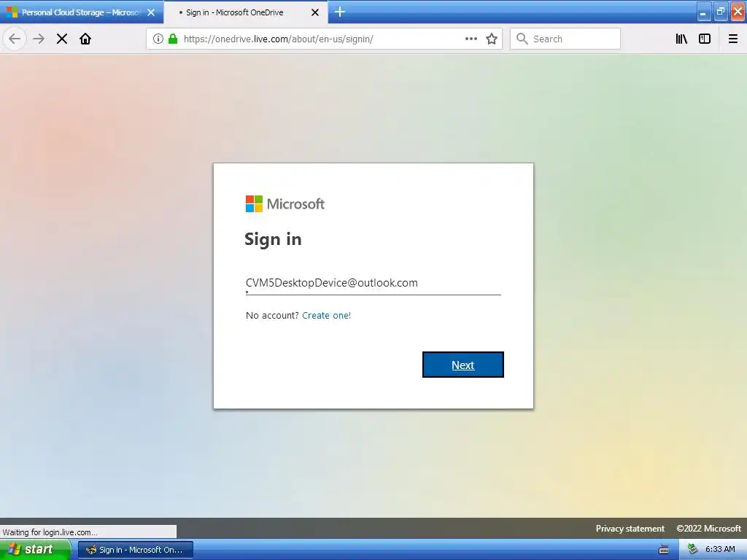Go back with the browser back arrow
This screenshot has height=560, width=747.
click(15, 39)
